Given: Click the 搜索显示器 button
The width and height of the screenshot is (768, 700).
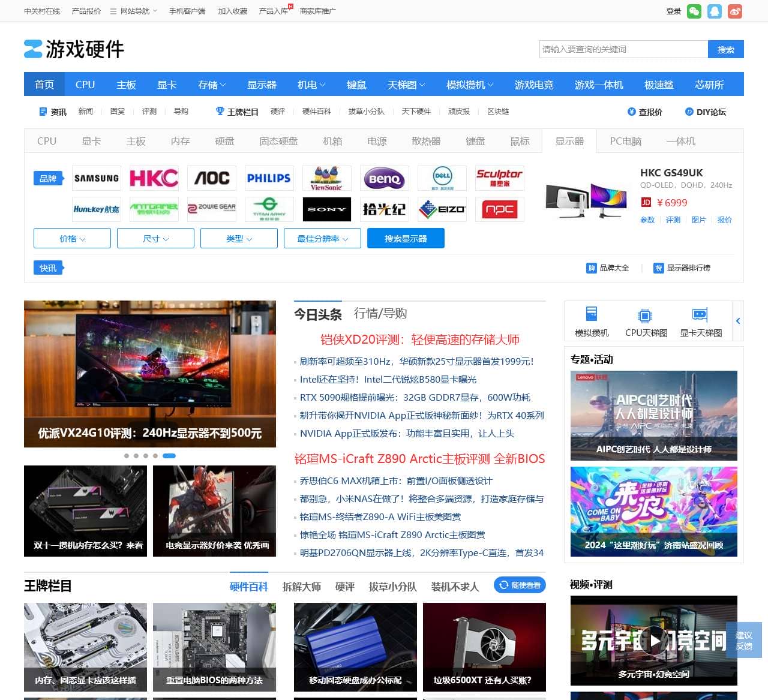Looking at the screenshot, I should (406, 238).
